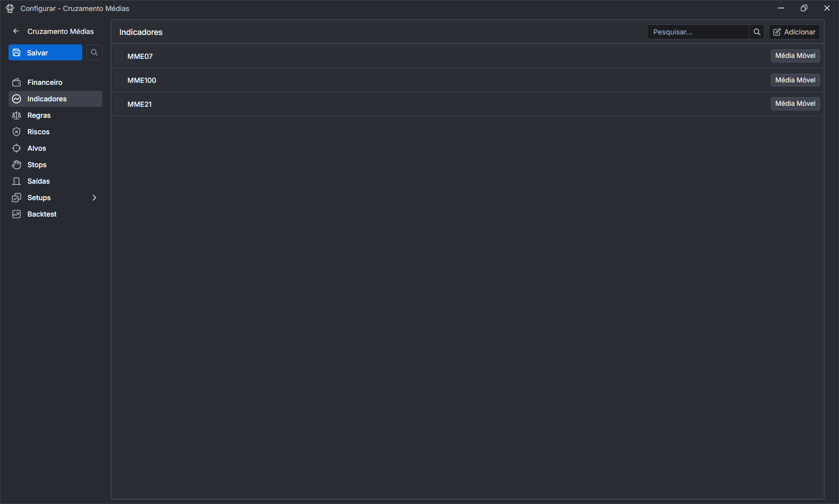Click the Regras balance scale icon
This screenshot has width=839, height=504.
click(x=16, y=115)
